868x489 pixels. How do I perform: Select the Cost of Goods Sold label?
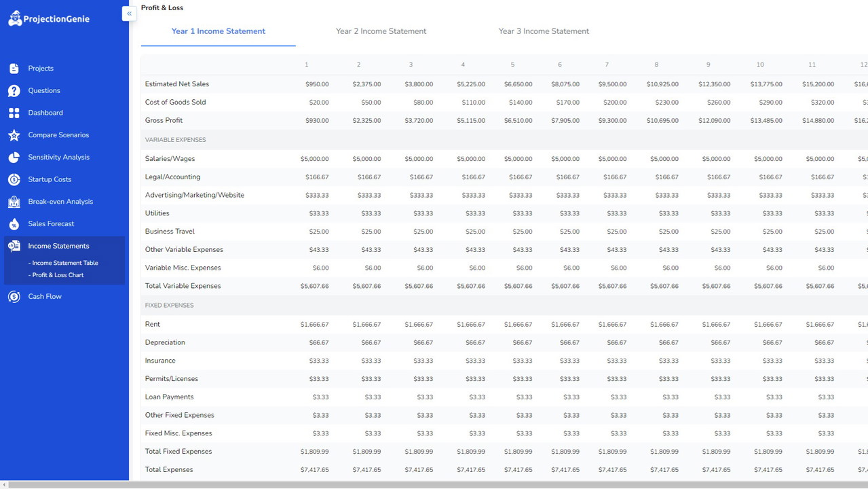point(175,103)
